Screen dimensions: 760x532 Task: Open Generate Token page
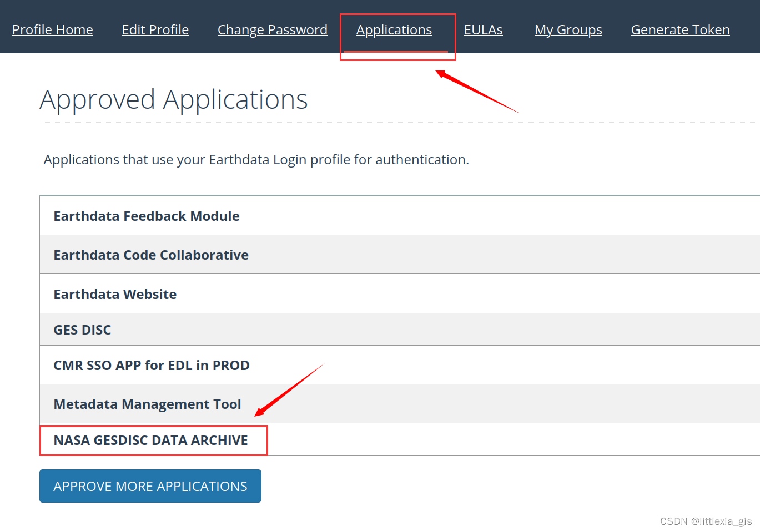click(x=681, y=29)
